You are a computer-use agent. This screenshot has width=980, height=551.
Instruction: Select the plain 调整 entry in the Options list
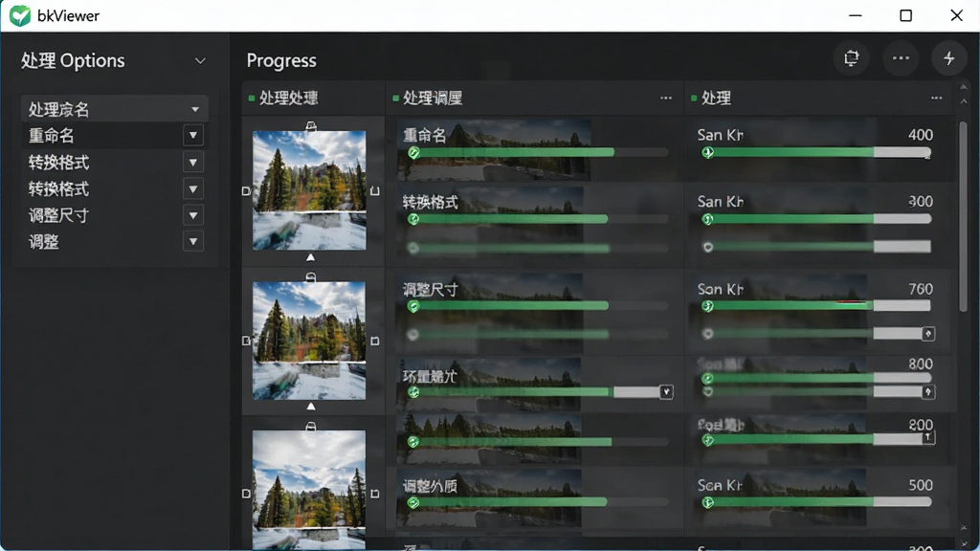[x=44, y=242]
